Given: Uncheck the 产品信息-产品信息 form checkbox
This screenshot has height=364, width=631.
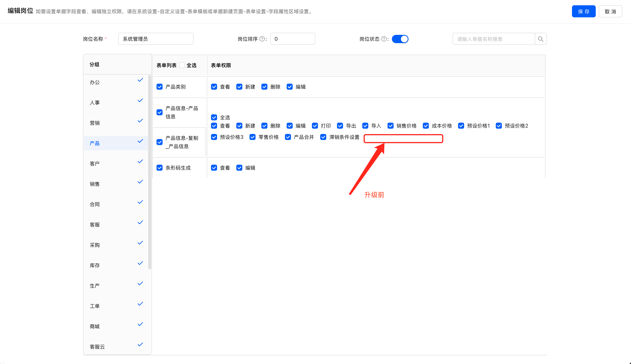Looking at the screenshot, I should tap(159, 112).
